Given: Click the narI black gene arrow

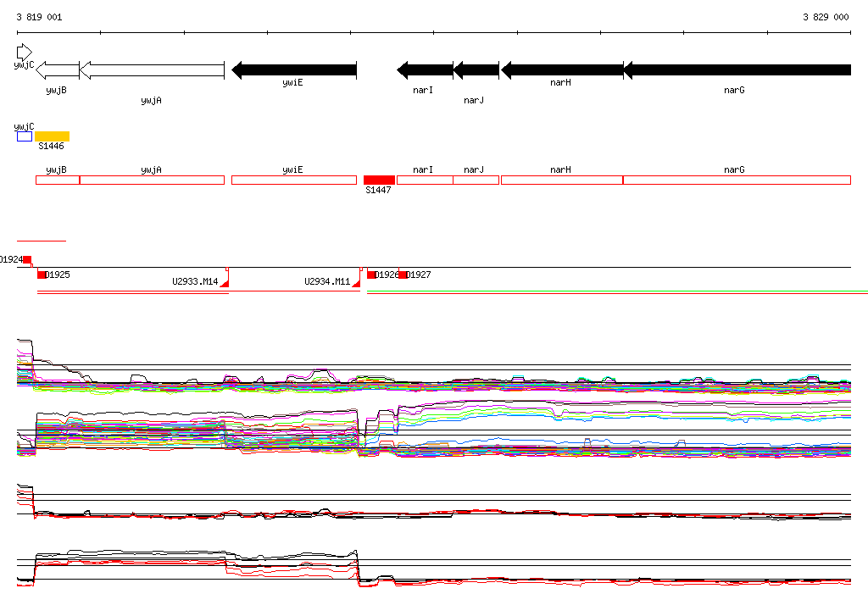Looking at the screenshot, I should 426,69.
